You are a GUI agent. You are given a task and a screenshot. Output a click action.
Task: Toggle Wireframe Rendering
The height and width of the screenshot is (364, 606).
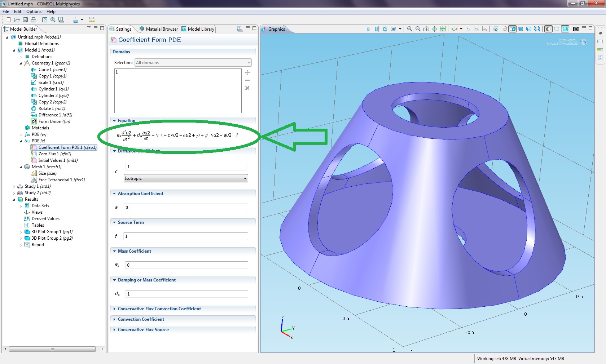[565, 29]
